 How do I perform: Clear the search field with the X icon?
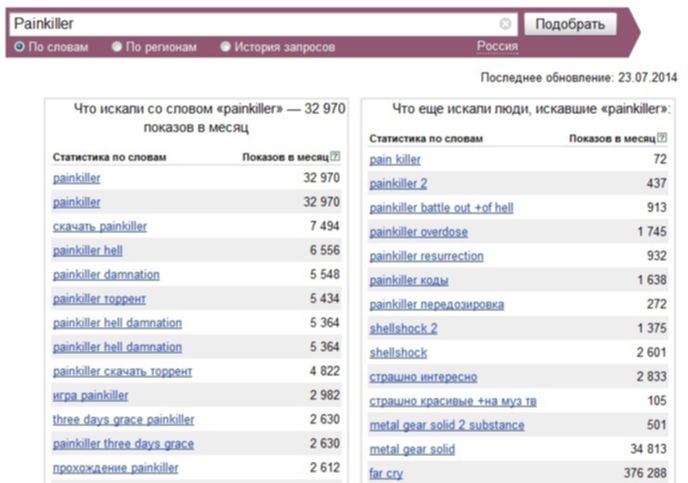(x=505, y=24)
